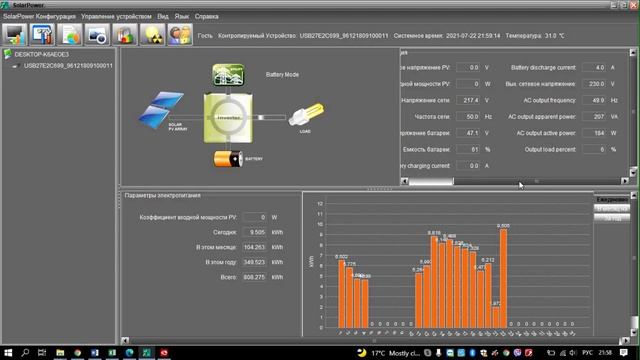This screenshot has height=360, width=640.
Task: Click the weather widget showing 17°C
Action: click(x=388, y=353)
